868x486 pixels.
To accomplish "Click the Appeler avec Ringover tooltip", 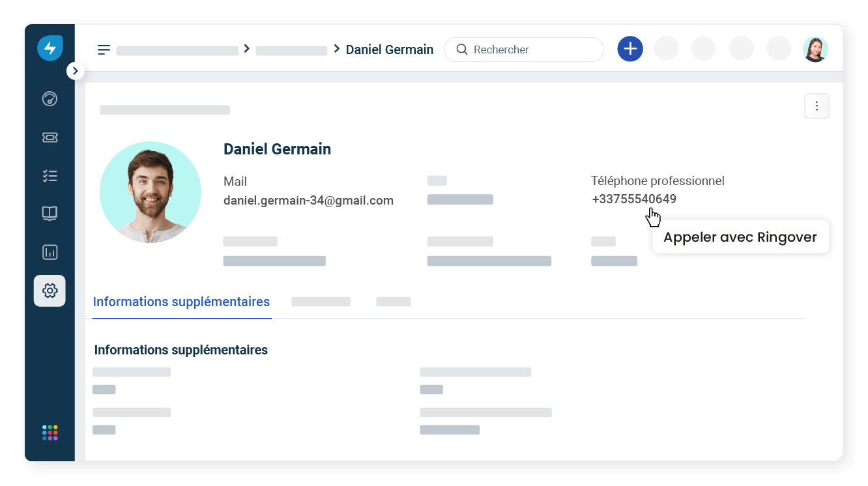I will (x=740, y=237).
